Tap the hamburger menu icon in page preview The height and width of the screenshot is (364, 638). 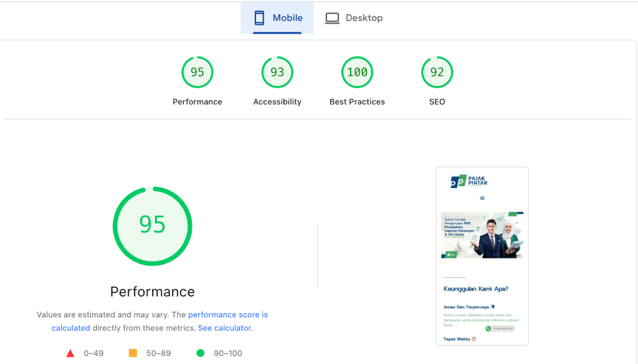(x=482, y=198)
